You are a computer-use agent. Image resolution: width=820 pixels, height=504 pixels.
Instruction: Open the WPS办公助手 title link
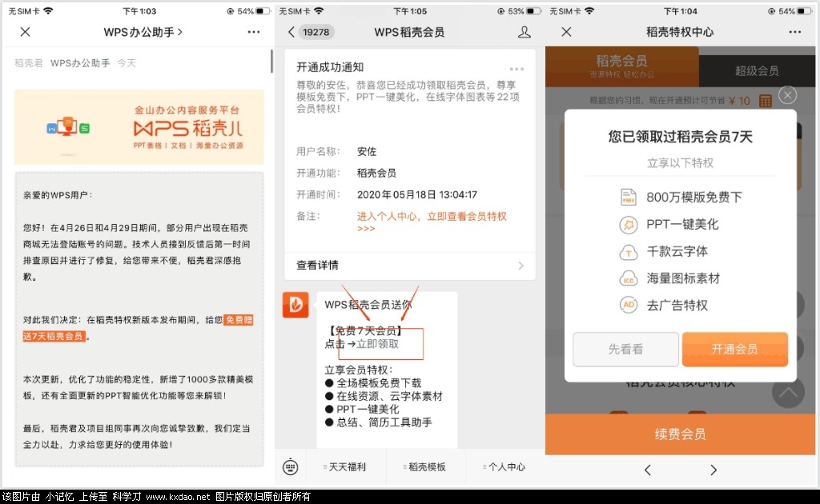[x=143, y=32]
